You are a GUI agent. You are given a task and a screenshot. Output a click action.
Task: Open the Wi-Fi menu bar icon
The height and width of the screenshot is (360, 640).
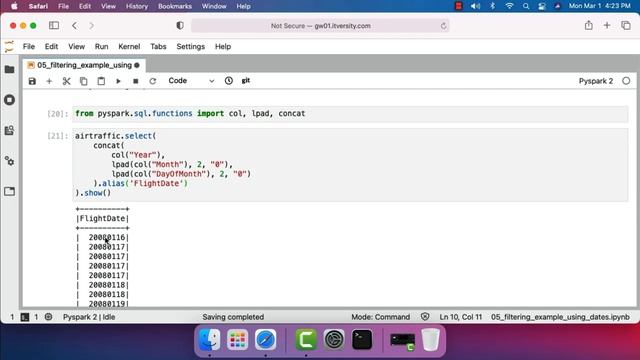point(509,6)
